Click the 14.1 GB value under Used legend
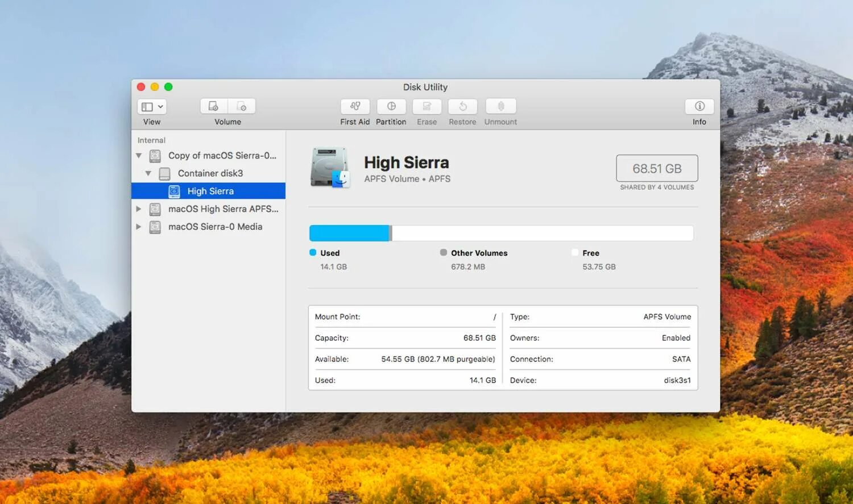The height and width of the screenshot is (504, 853). click(x=333, y=266)
